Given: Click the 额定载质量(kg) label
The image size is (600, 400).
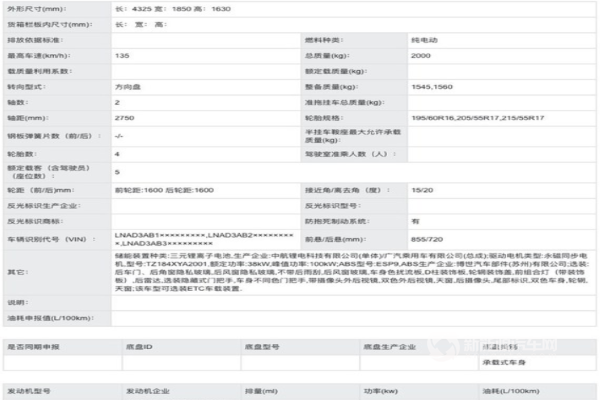Looking at the screenshot, I should point(336,72).
